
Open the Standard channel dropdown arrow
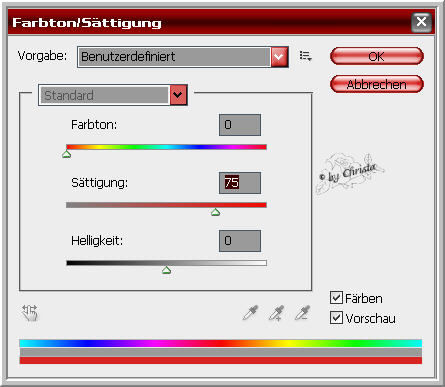(178, 95)
